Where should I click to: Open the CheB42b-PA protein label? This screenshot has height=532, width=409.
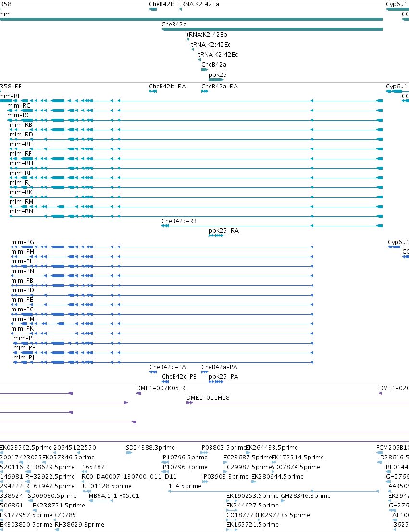click(168, 367)
